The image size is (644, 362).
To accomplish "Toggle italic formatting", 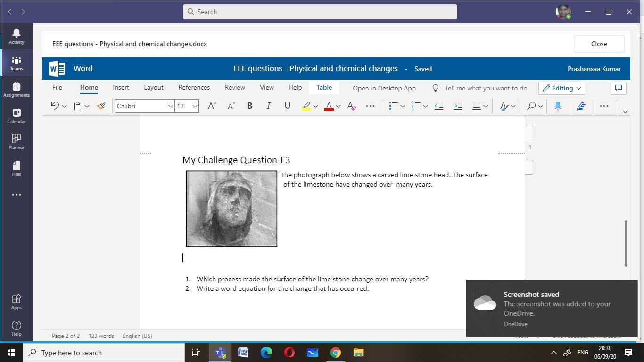I will click(269, 106).
